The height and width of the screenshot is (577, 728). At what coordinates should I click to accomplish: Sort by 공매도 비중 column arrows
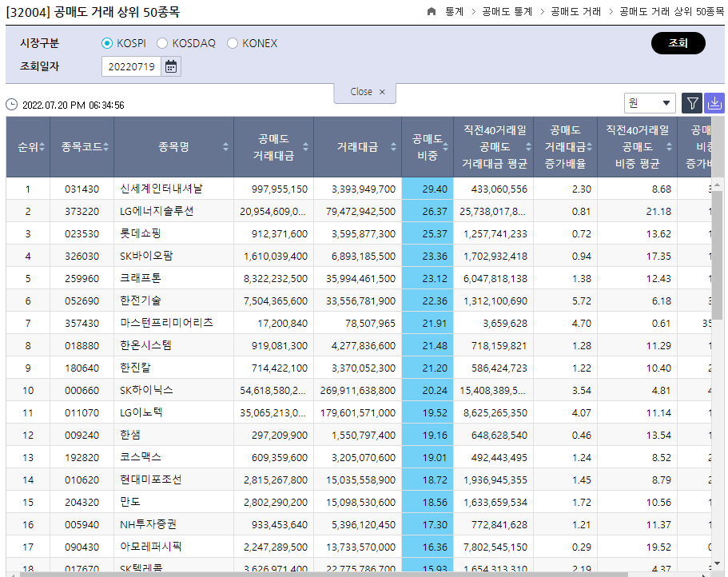pos(445,147)
